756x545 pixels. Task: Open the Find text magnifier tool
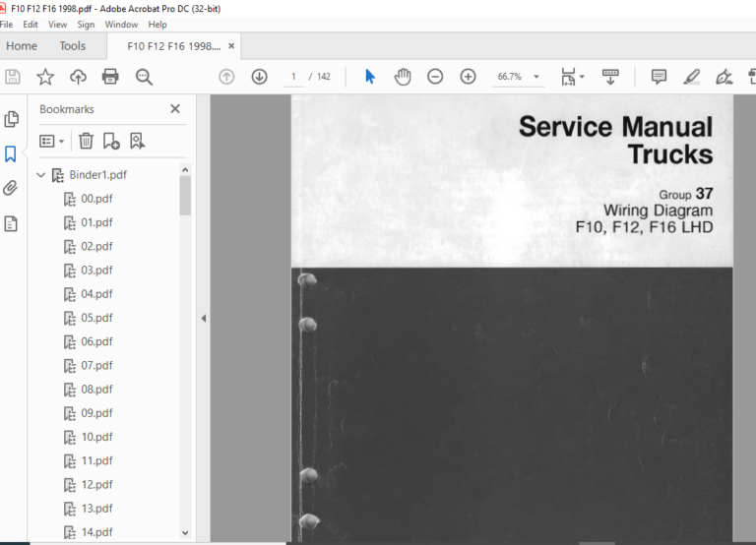144,77
